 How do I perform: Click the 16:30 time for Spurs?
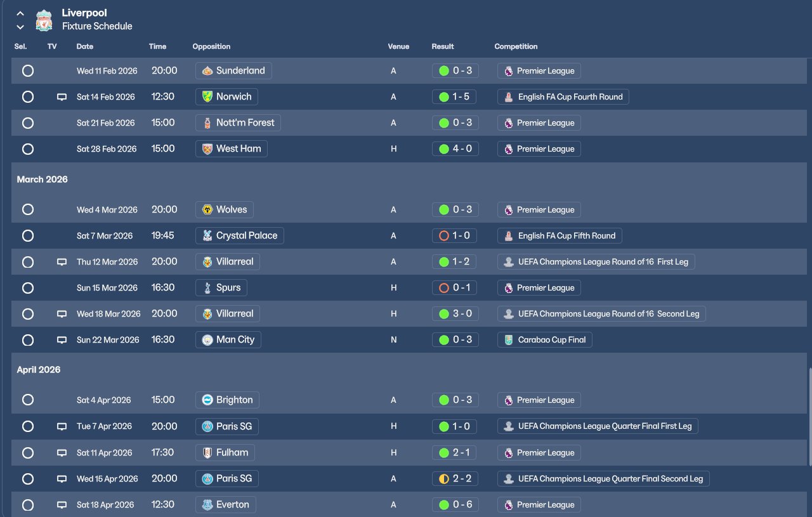pos(163,288)
